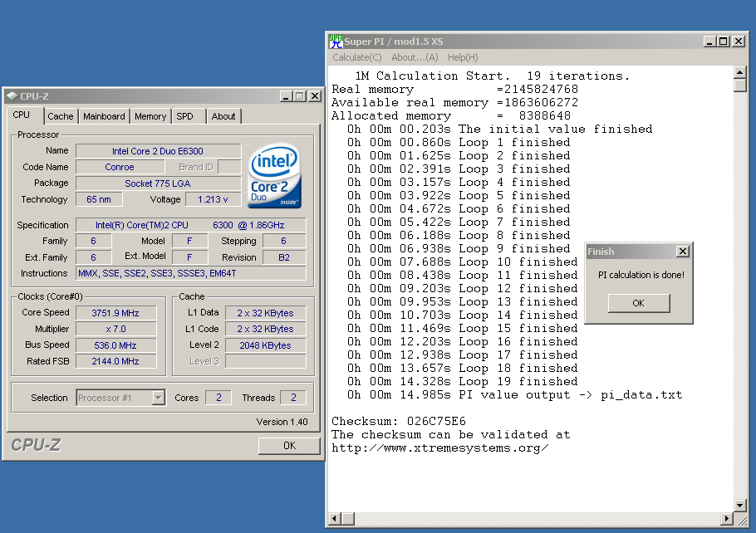This screenshot has width=756, height=533.
Task: Switch to the Memory tab in CPU-Z
Action: [150, 116]
